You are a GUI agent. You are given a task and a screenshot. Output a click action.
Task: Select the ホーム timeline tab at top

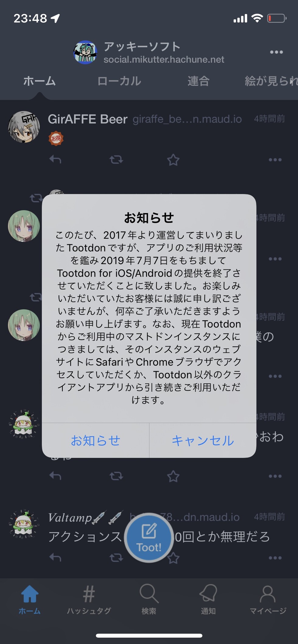click(x=39, y=81)
